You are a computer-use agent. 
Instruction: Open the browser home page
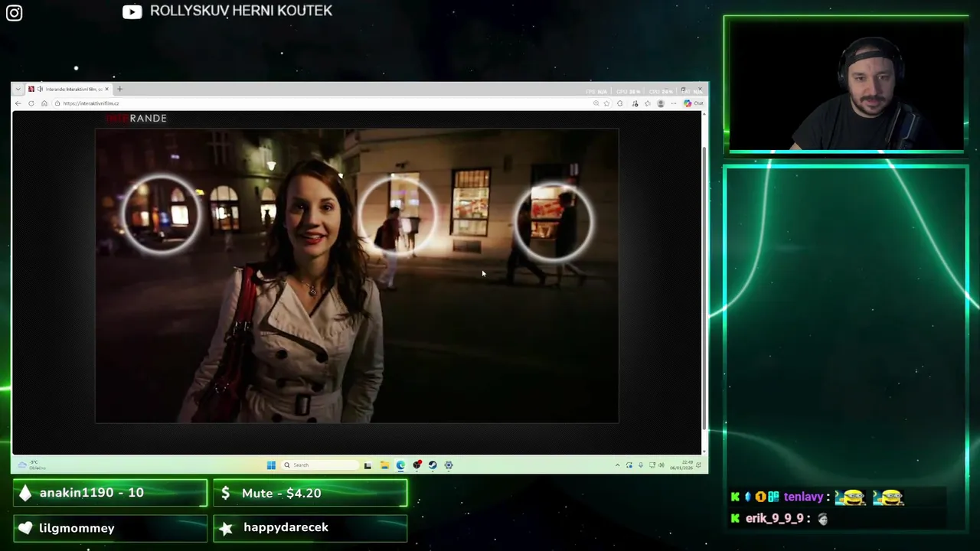point(44,103)
